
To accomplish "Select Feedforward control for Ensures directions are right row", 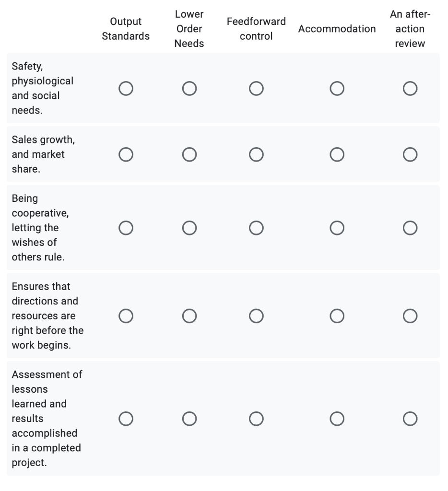I will (257, 316).
